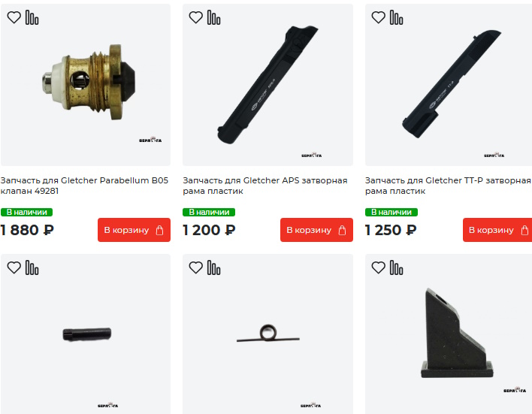The width and height of the screenshot is (532, 414).
Task: Favorite the Gletcher TT-P slide frame
Action: point(378,17)
